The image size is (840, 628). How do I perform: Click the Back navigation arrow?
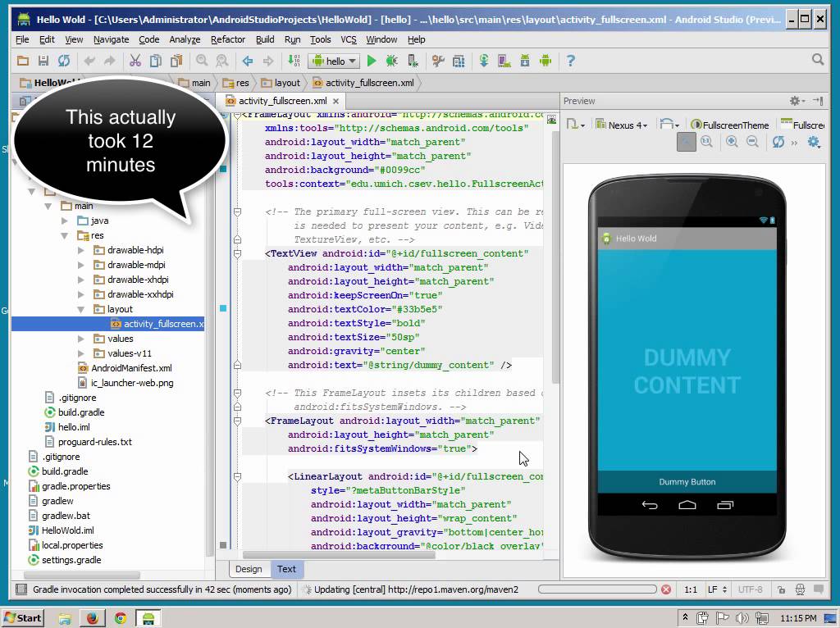(x=248, y=61)
